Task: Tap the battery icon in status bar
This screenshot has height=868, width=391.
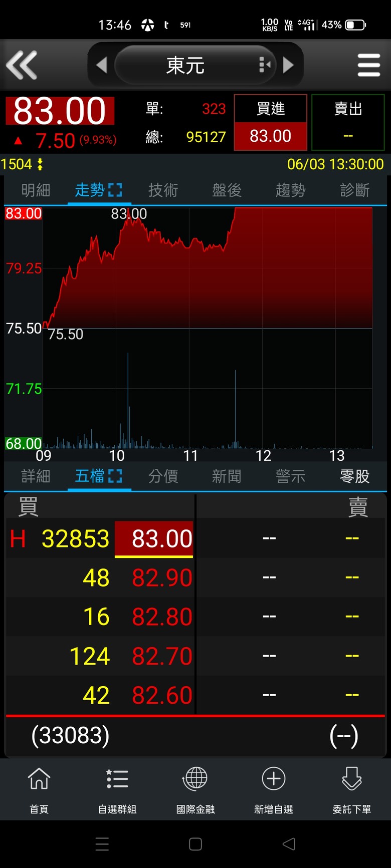Action: tap(356, 25)
